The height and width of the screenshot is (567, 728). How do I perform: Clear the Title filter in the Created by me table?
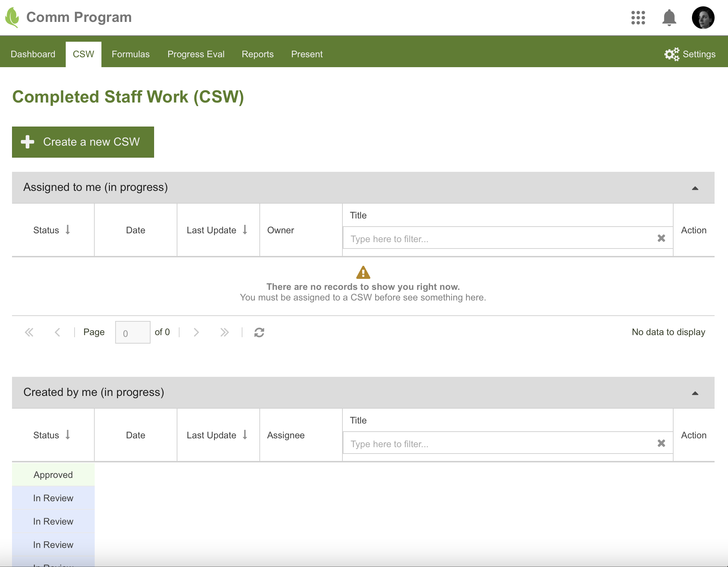[661, 443]
